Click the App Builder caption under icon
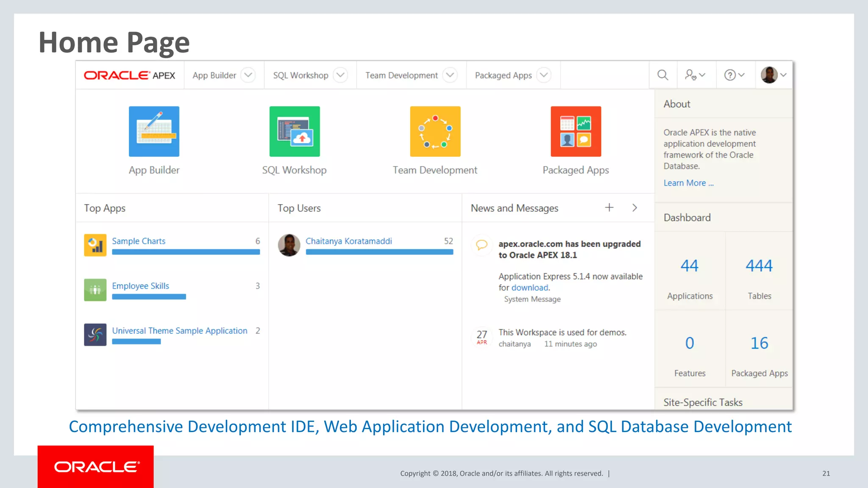The width and height of the screenshot is (868, 488). [x=154, y=170]
